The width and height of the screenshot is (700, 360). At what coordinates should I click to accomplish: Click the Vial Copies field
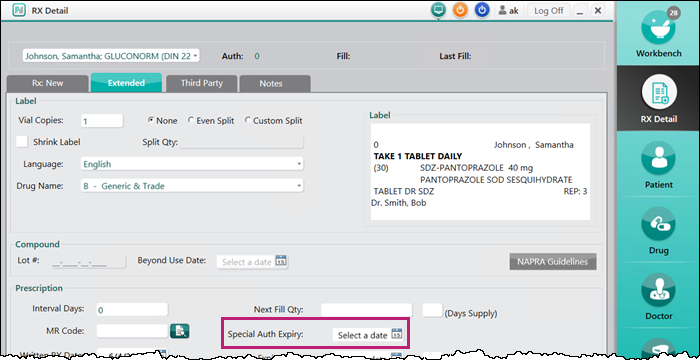pos(102,121)
